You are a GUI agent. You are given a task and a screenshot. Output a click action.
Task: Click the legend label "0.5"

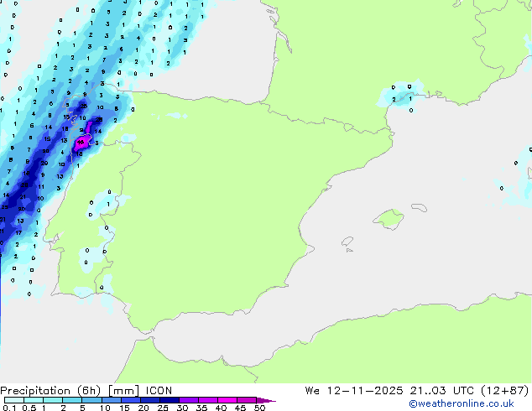[x=29, y=408]
